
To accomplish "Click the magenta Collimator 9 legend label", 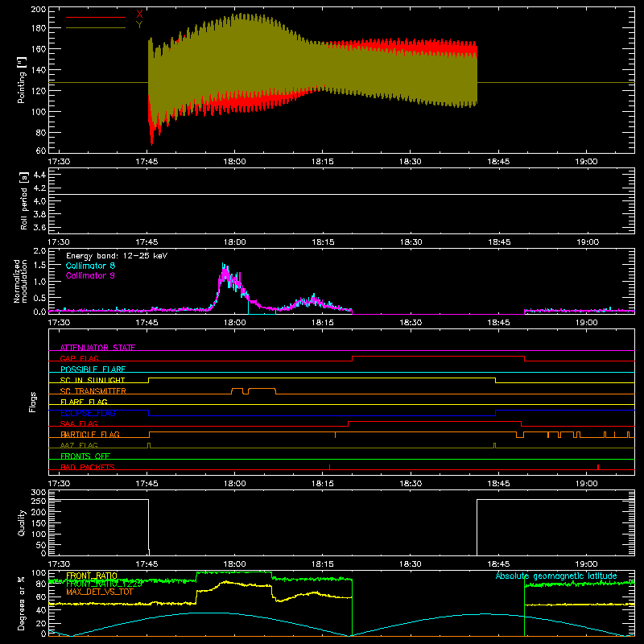I will click(90, 275).
